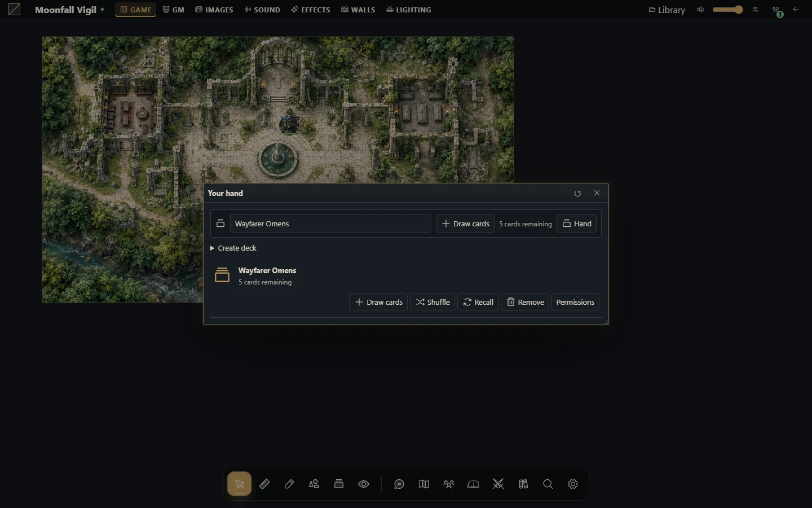
Task: Switch to the EFFECTS tab
Action: pyautogui.click(x=311, y=10)
